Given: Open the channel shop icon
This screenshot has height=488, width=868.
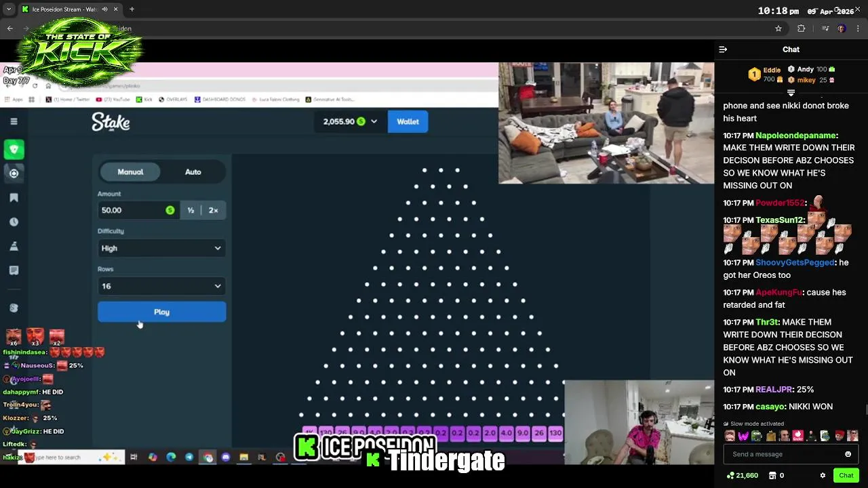Looking at the screenshot, I should click(x=772, y=476).
